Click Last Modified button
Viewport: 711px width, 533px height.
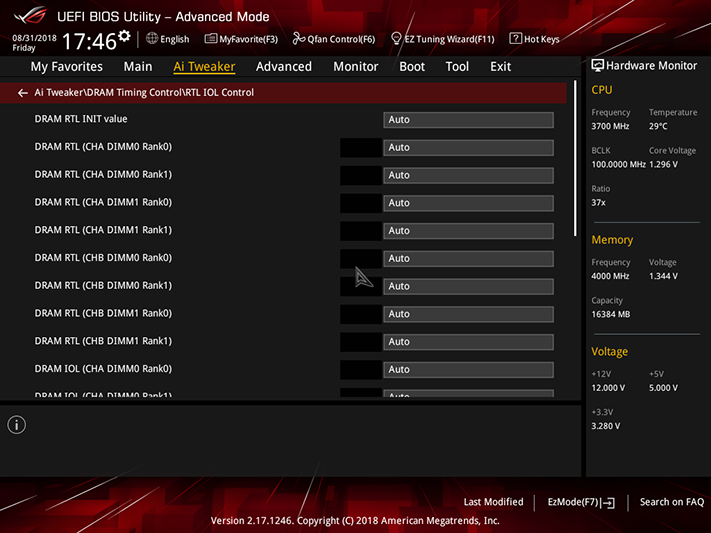point(493,502)
